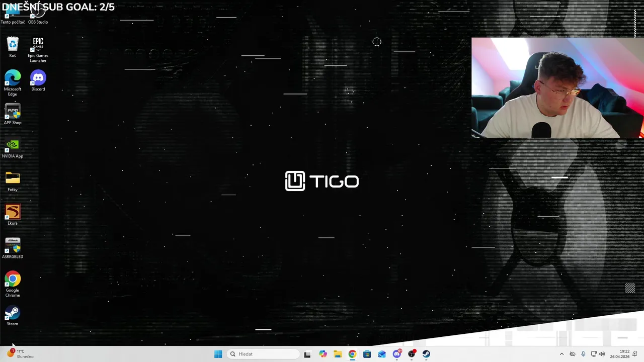
Task: Select the Steam desktop shortcut
Action: tap(13, 316)
